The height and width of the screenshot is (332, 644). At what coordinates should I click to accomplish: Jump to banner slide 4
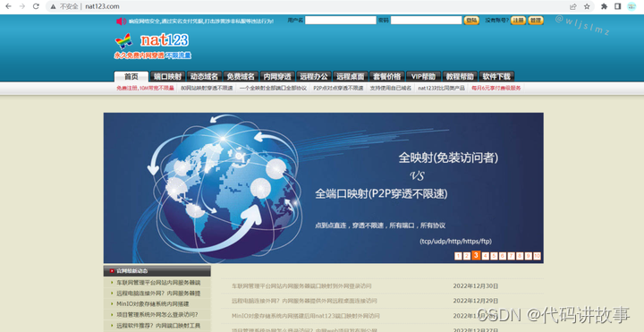point(486,257)
